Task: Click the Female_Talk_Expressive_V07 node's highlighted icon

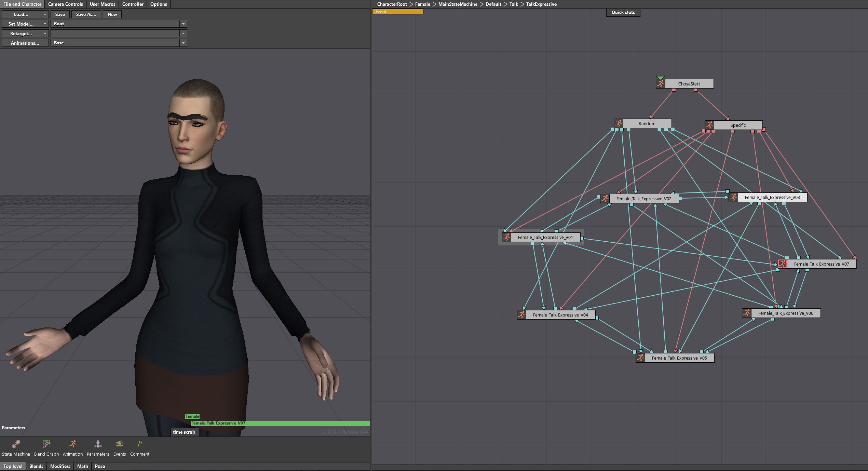Action: (x=783, y=264)
